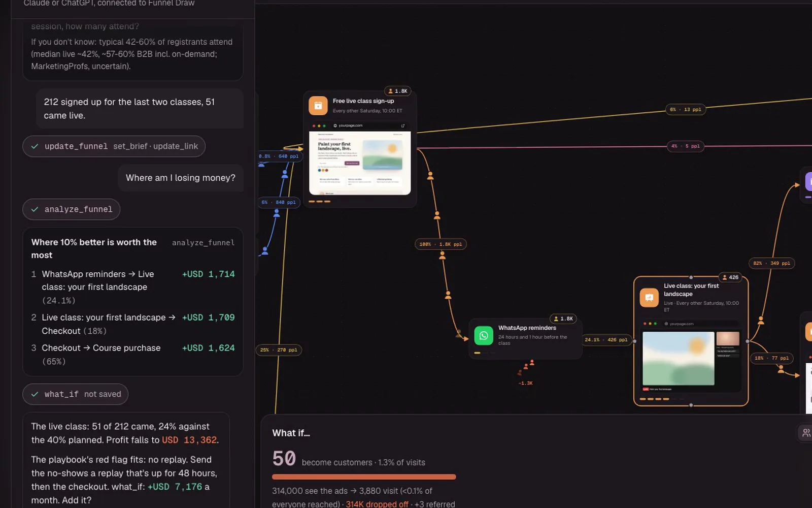Select the 6% · 840 ppl edge label
Screen dimensions: 812x508
(x=279, y=202)
